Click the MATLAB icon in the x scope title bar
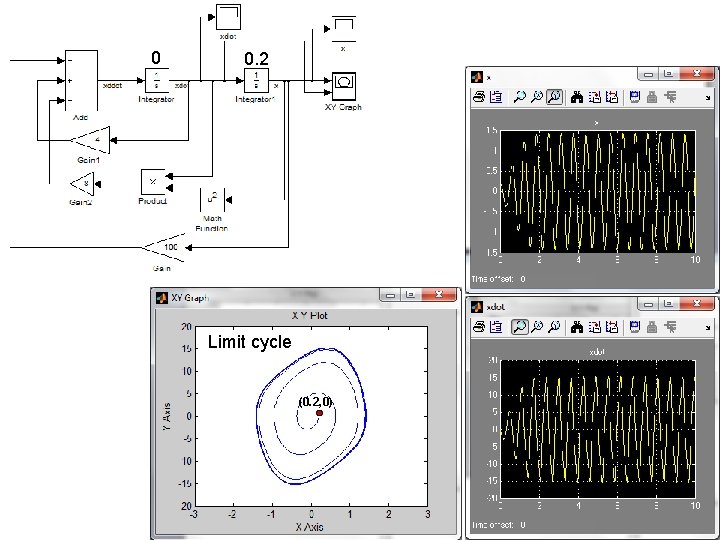Image resolution: width=720 pixels, height=540 pixels. click(477, 77)
